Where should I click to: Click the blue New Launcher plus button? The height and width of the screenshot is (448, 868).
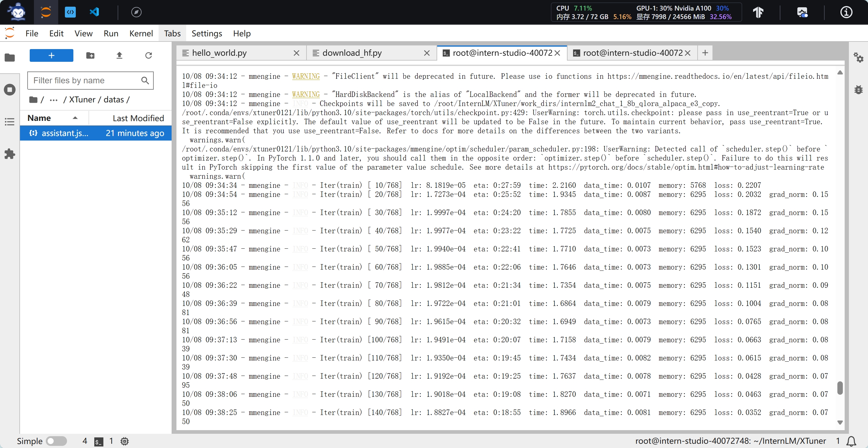[51, 55]
